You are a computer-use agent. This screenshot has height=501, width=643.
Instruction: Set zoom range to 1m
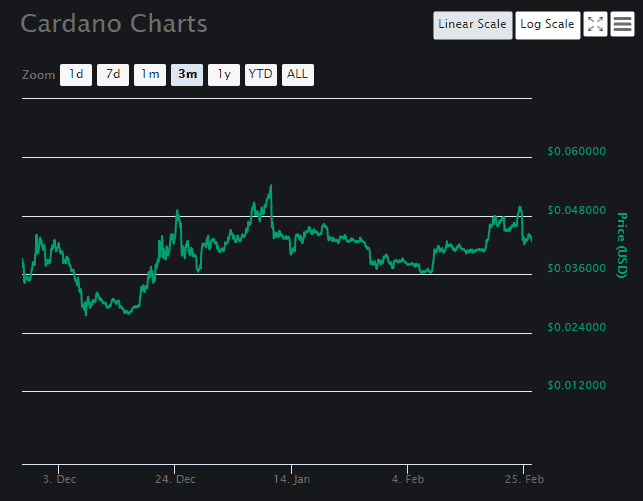(150, 75)
